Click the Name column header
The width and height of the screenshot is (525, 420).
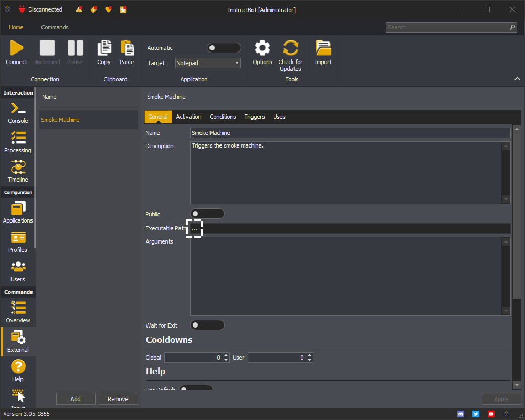[x=49, y=97]
